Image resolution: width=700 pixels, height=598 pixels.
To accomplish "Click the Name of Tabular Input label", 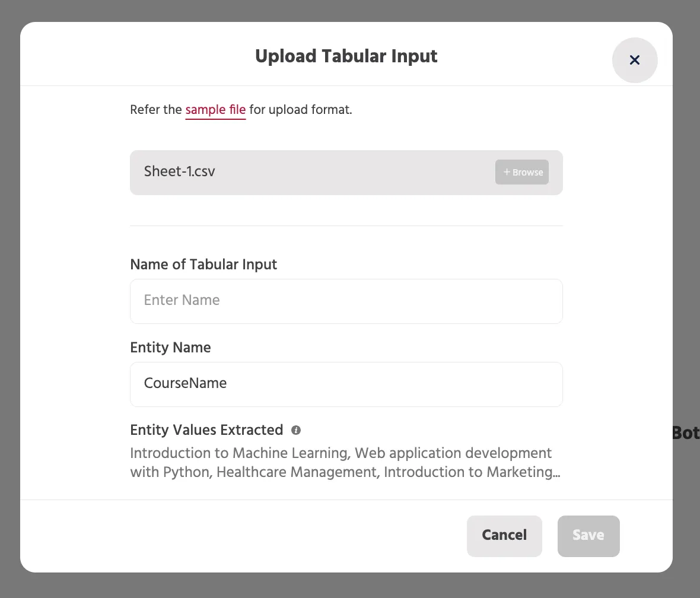I will 203,265.
